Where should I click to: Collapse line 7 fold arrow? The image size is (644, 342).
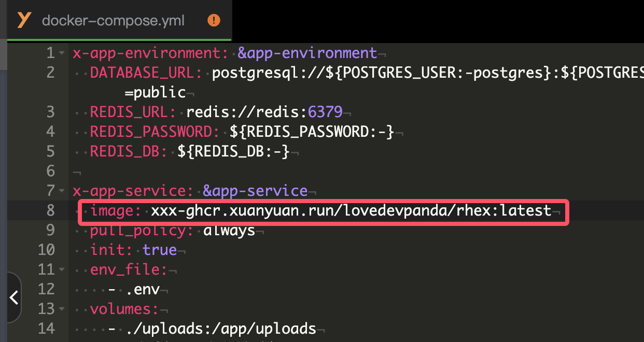62,191
